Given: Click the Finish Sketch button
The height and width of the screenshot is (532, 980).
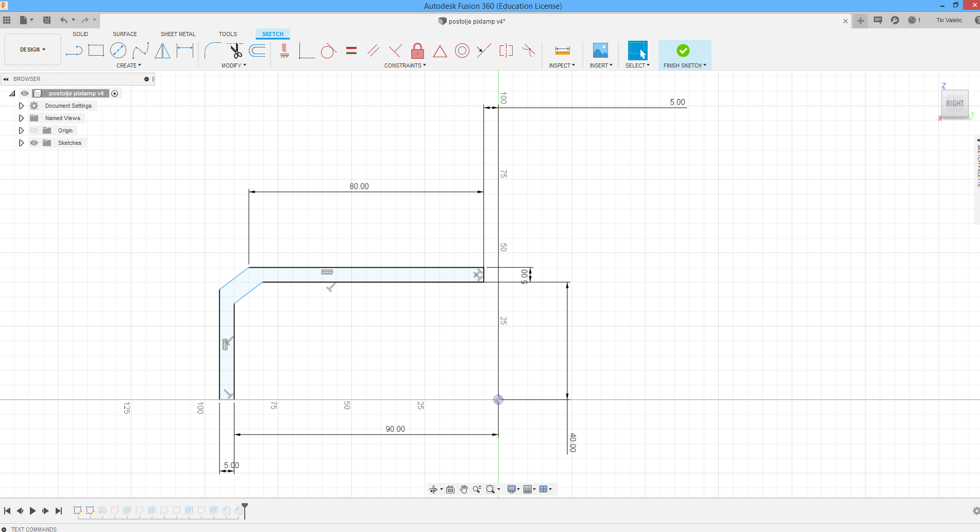Looking at the screenshot, I should click(683, 51).
